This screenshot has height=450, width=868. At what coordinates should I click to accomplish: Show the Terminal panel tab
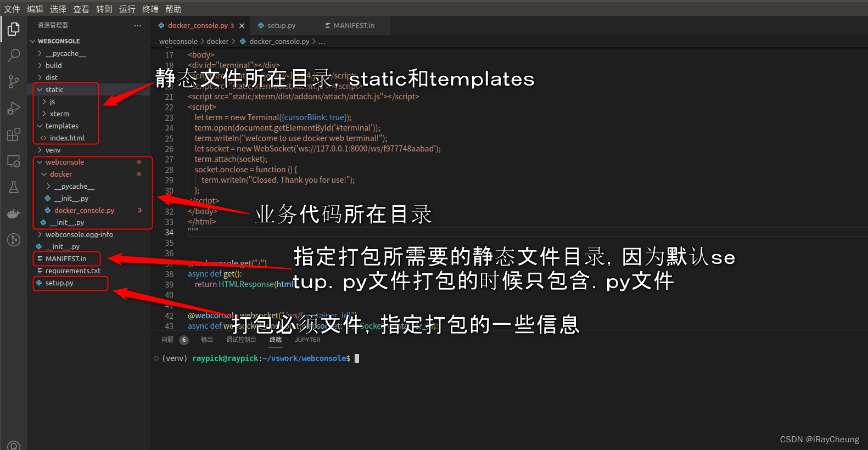(276, 340)
